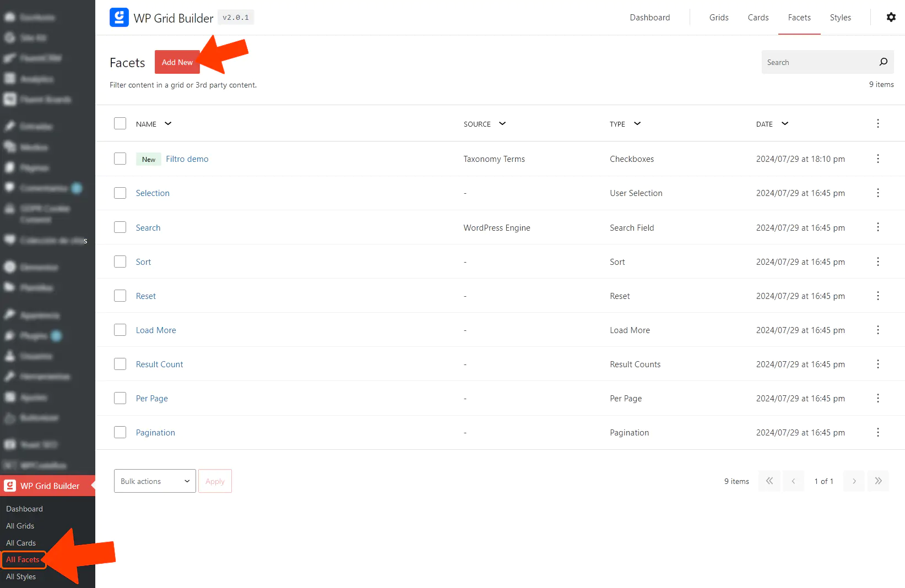The width and height of the screenshot is (905, 588).
Task: Open the Bulk actions dropdown
Action: click(154, 481)
